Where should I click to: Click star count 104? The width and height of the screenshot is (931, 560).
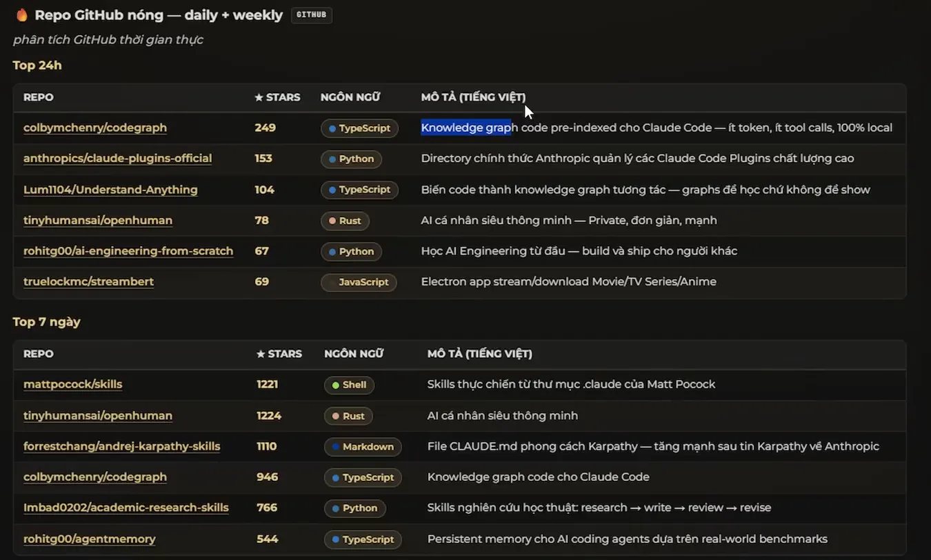pyautogui.click(x=265, y=190)
